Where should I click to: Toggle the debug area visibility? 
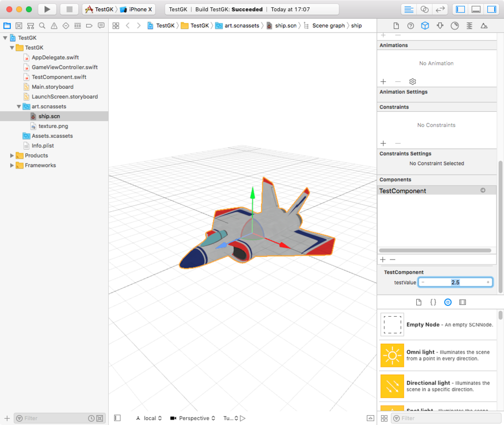coord(476,9)
